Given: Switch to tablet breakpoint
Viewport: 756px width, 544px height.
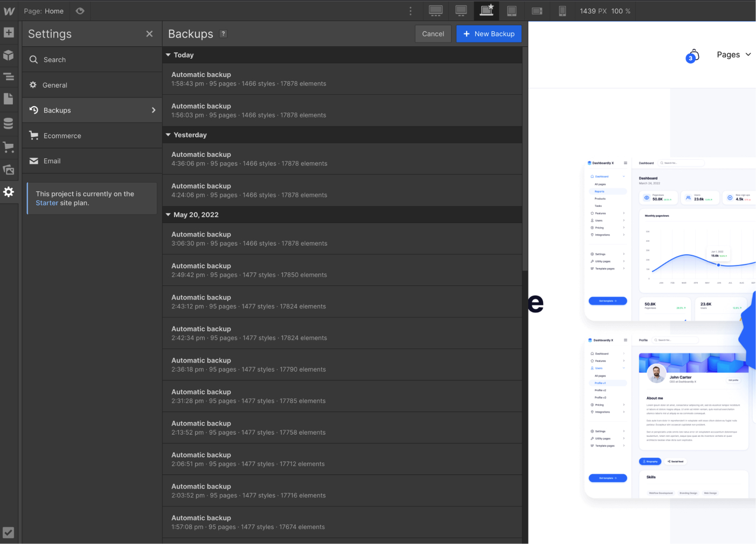Looking at the screenshot, I should coord(512,11).
